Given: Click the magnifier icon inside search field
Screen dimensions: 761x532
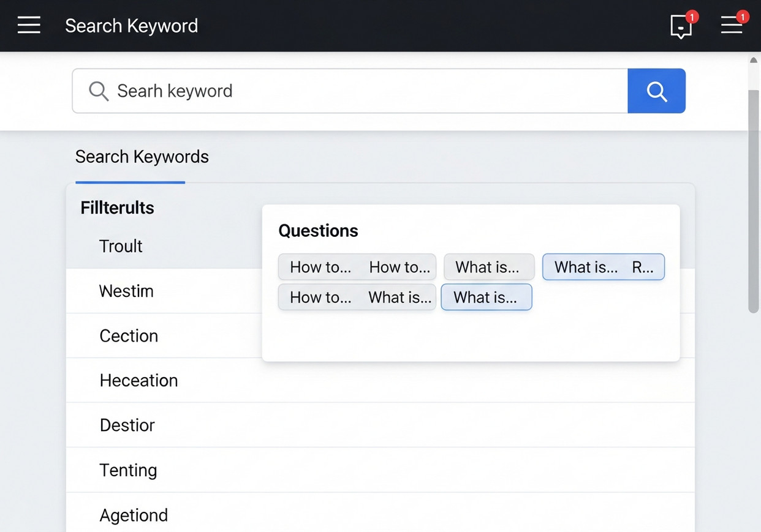Looking at the screenshot, I should pos(99,91).
